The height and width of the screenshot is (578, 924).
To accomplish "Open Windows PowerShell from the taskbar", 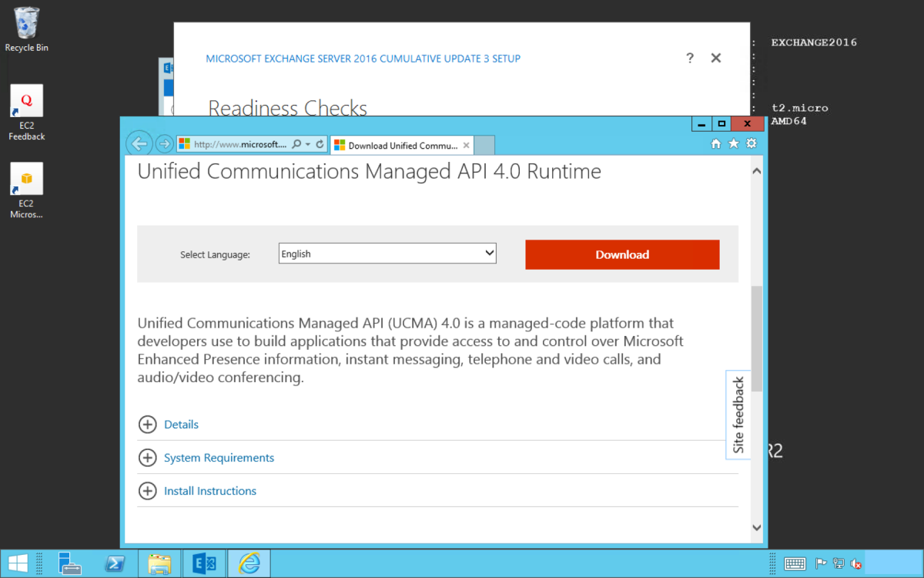I will tap(115, 563).
